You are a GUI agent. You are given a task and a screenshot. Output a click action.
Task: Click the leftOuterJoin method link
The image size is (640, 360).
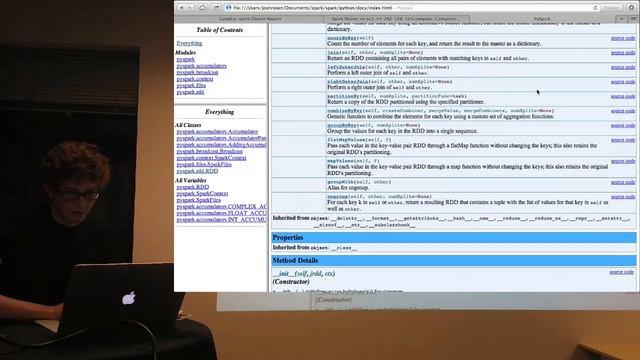click(x=346, y=67)
